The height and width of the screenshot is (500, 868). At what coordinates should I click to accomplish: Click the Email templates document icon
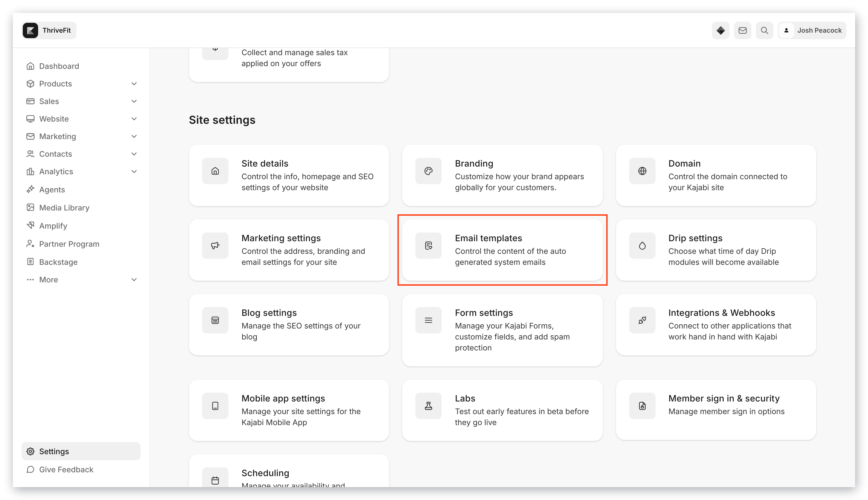coord(428,246)
